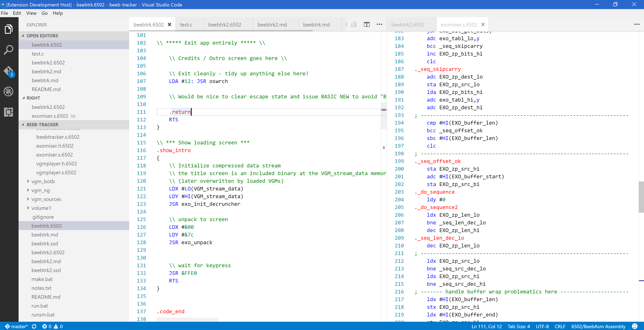This screenshot has height=330, width=644.
Task: Open exomiser.h.6502 in file tree
Action: tap(74, 146)
